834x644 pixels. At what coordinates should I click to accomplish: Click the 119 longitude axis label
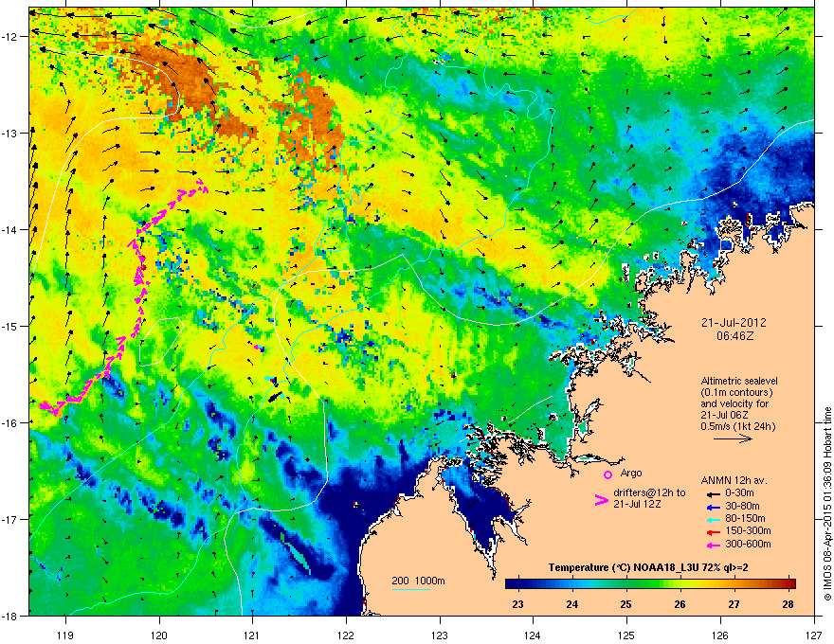click(65, 635)
